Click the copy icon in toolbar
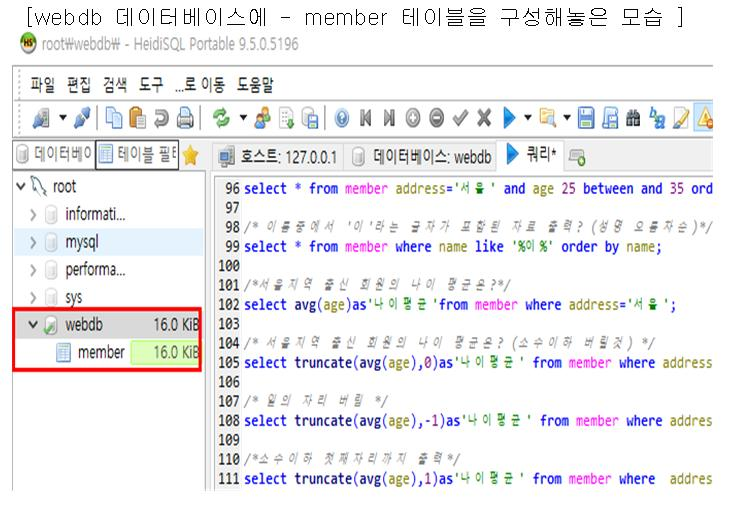 pos(113,118)
